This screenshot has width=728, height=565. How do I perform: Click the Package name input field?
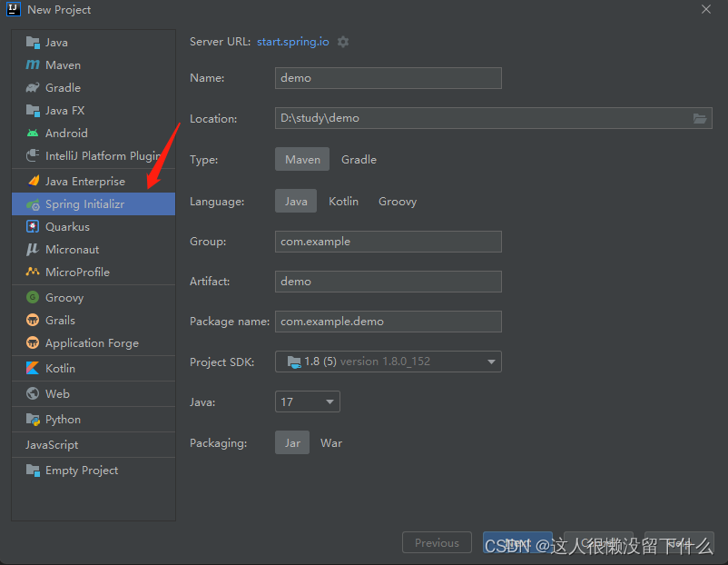[x=389, y=322]
